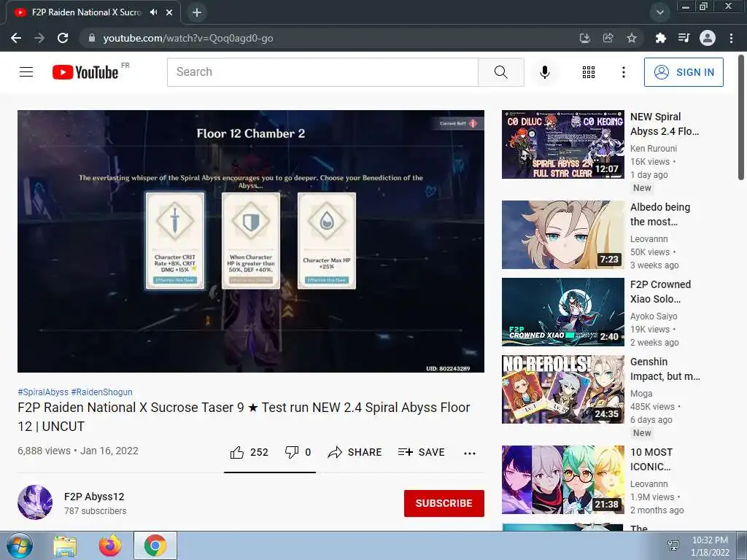Open File Explorer from the taskbar

tap(65, 545)
